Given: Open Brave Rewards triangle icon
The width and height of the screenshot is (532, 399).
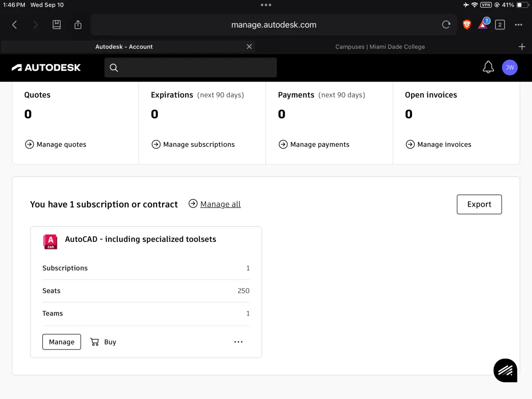Looking at the screenshot, I should pos(483,24).
